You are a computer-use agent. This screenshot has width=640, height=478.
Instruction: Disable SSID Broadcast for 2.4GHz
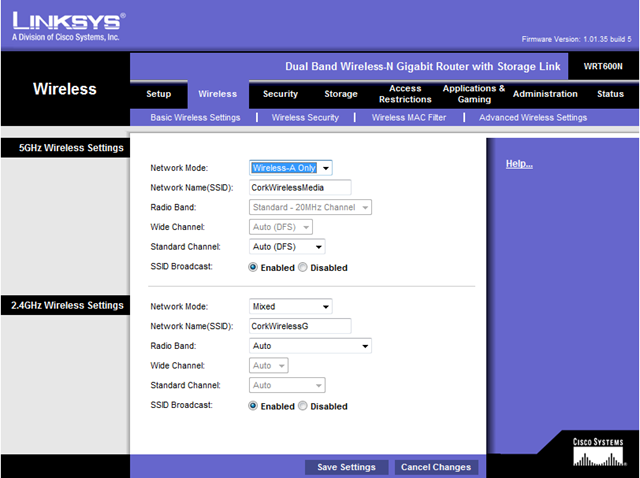[303, 406]
